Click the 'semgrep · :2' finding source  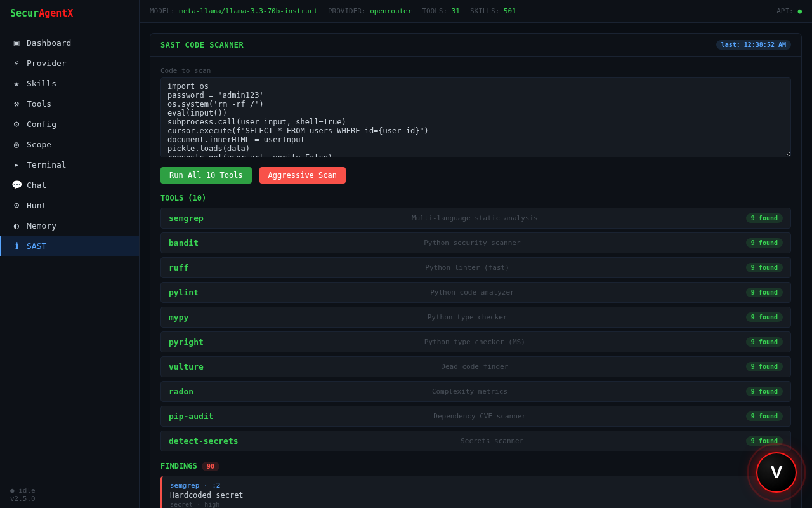[195, 485]
